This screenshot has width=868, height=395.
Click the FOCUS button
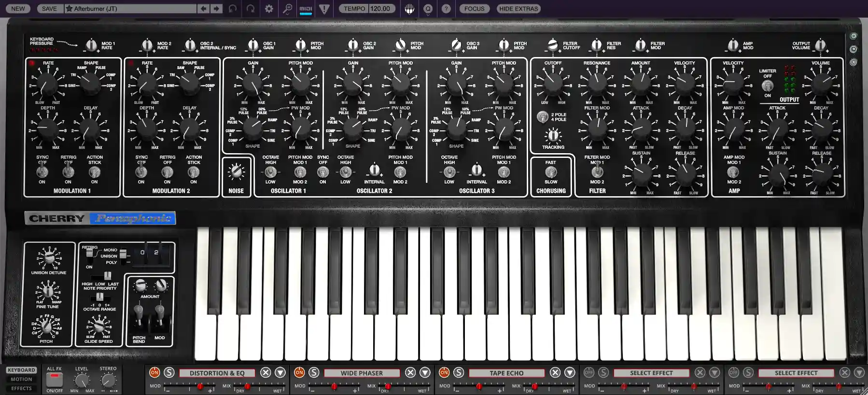(x=475, y=9)
